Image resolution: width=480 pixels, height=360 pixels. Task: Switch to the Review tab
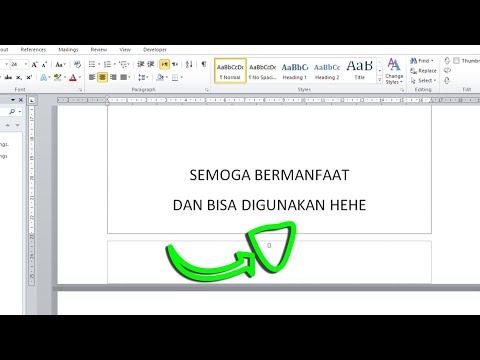(x=99, y=50)
